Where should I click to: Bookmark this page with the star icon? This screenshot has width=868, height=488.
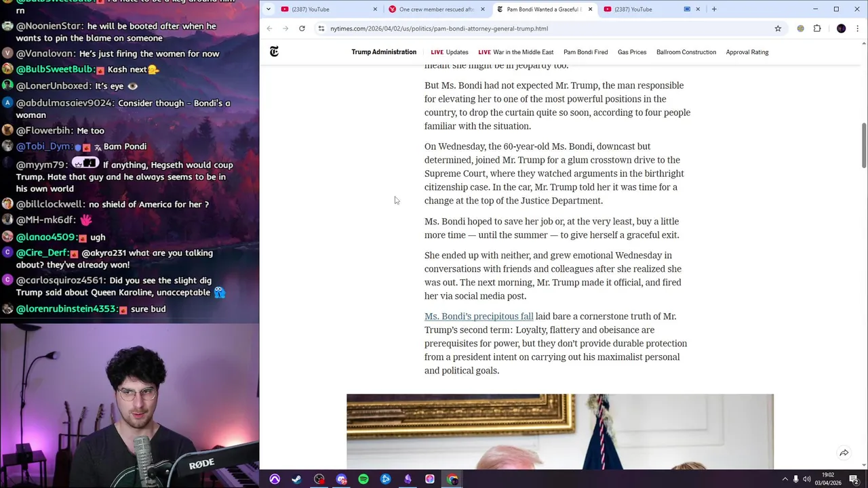pos(778,28)
